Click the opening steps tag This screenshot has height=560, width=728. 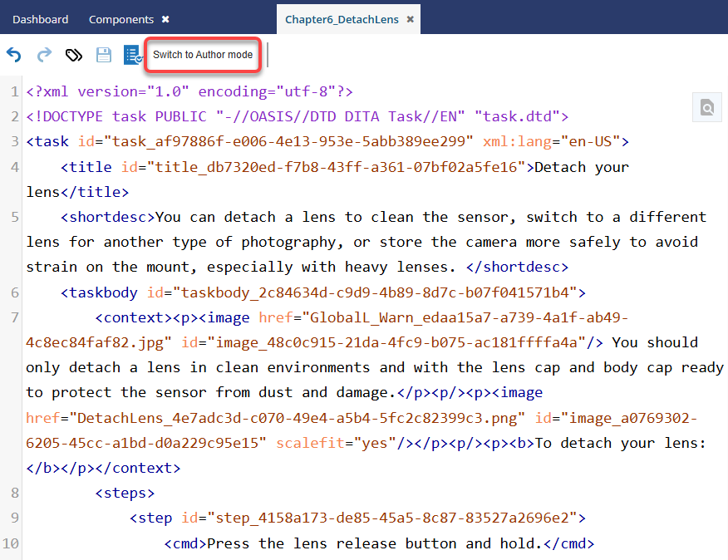[x=125, y=493]
